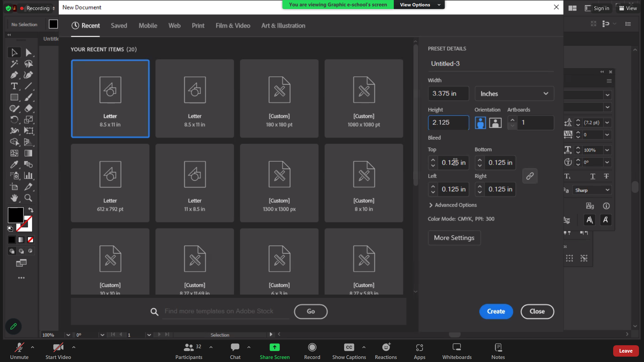
Task: Select the Artboard tool
Action: pyautogui.click(x=14, y=187)
